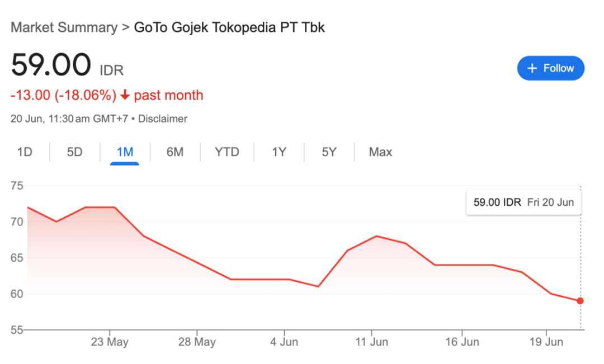Show the 6M price chart
Viewport: 604px width, 364px height.
click(175, 152)
